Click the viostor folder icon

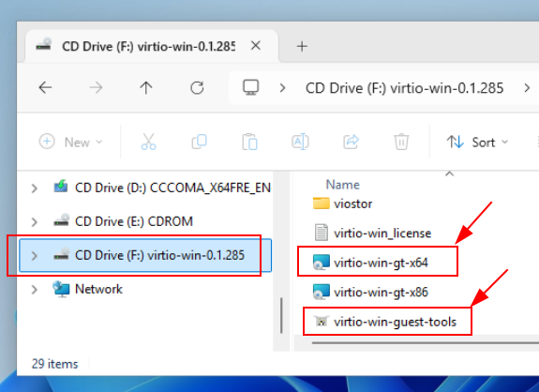point(322,204)
